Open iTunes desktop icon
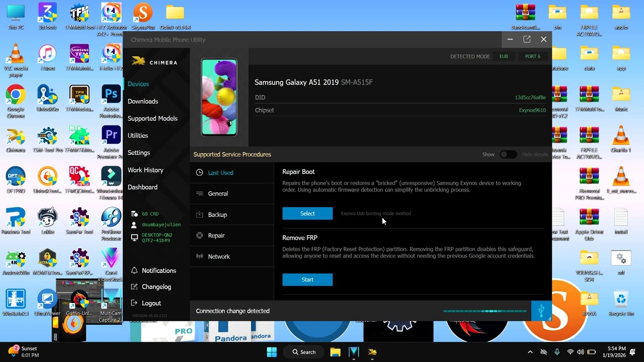Screen dimensions: 644x362 tap(47, 57)
